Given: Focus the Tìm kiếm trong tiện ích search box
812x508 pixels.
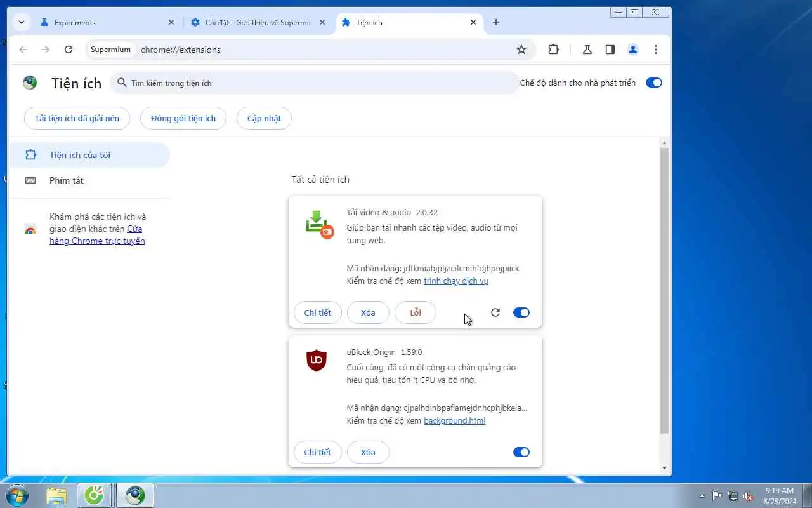Looking at the screenshot, I should tap(315, 83).
